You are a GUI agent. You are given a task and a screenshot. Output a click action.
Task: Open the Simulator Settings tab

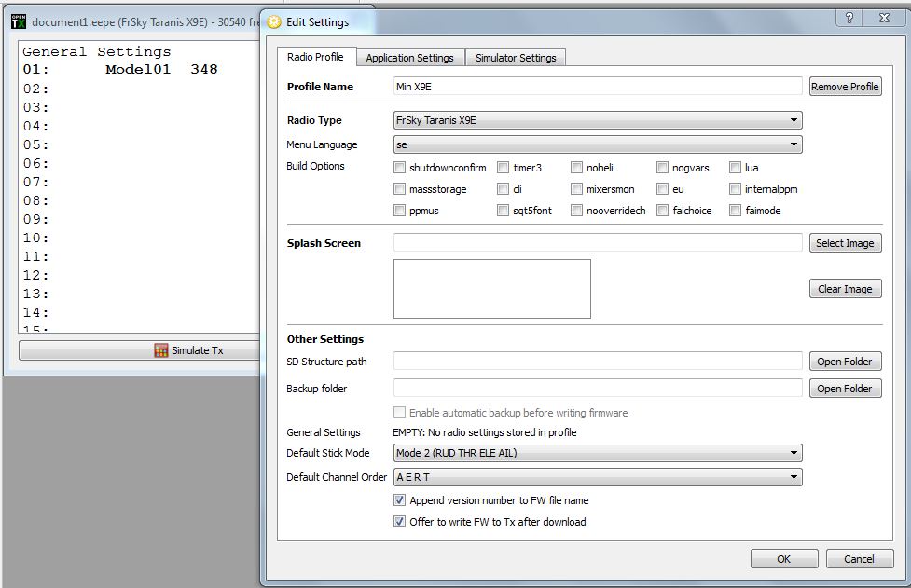pyautogui.click(x=515, y=58)
